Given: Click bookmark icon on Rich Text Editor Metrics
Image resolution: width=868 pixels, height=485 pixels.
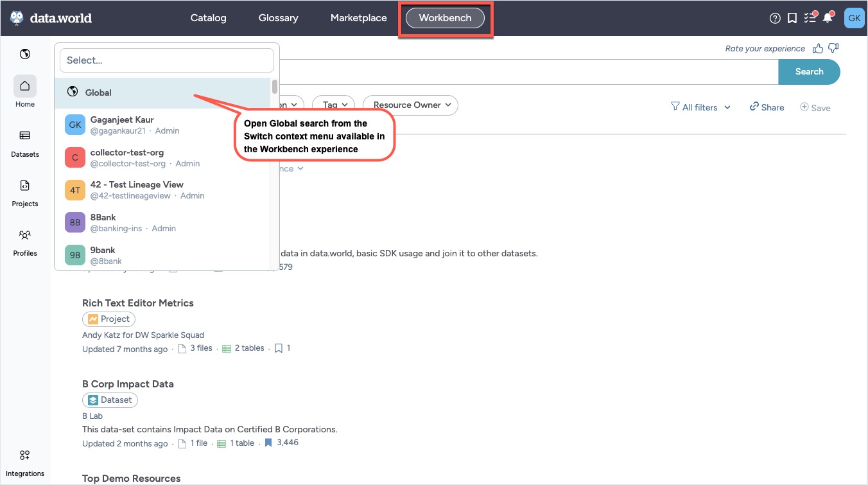Looking at the screenshot, I should coord(278,348).
